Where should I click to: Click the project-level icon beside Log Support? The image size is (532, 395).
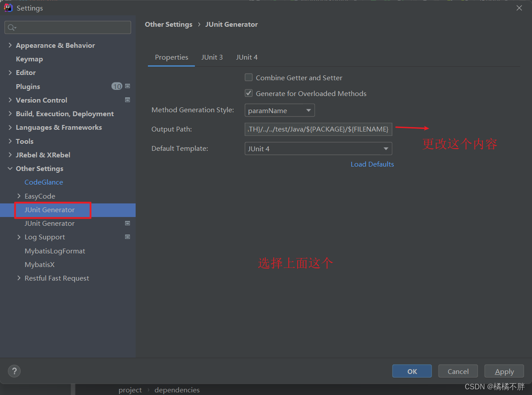(127, 237)
